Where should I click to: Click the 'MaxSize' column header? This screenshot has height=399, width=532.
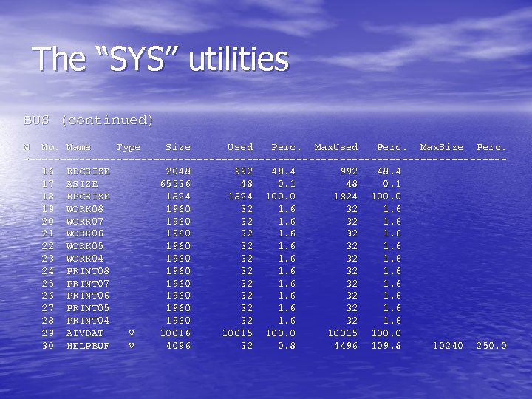coord(441,147)
